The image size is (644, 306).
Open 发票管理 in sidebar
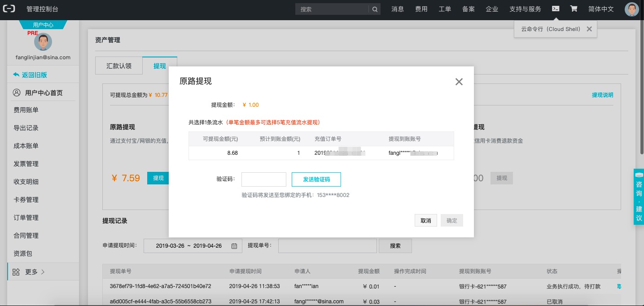26,164
